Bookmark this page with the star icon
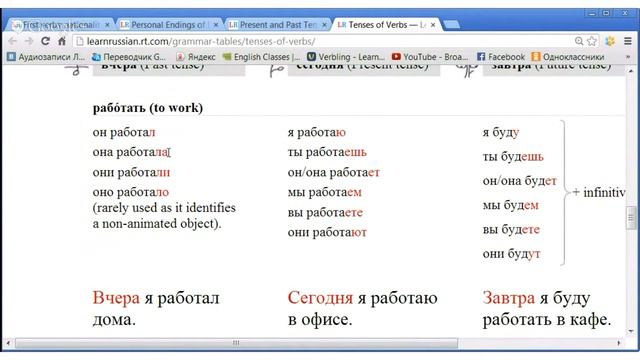 (592, 41)
